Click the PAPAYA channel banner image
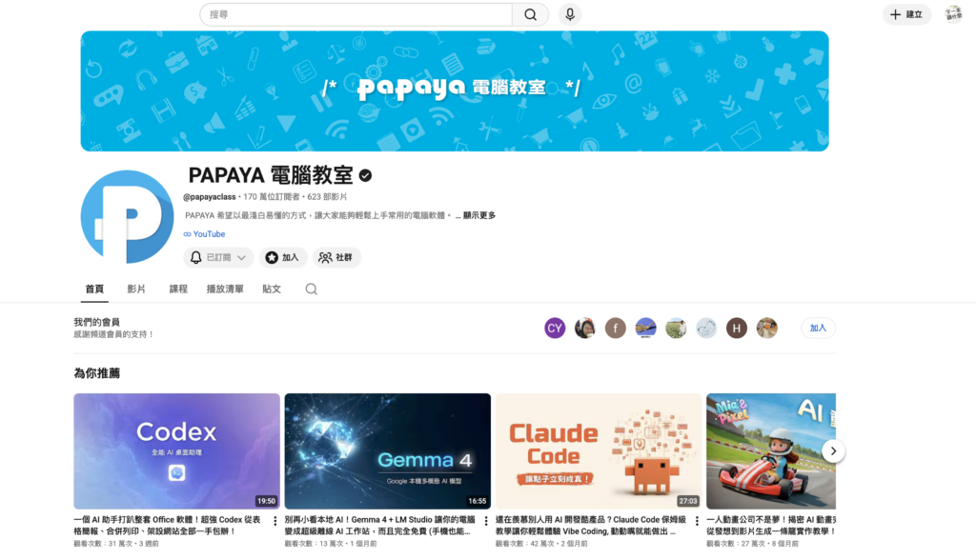Viewport: 976px width, 560px height. coord(455,90)
